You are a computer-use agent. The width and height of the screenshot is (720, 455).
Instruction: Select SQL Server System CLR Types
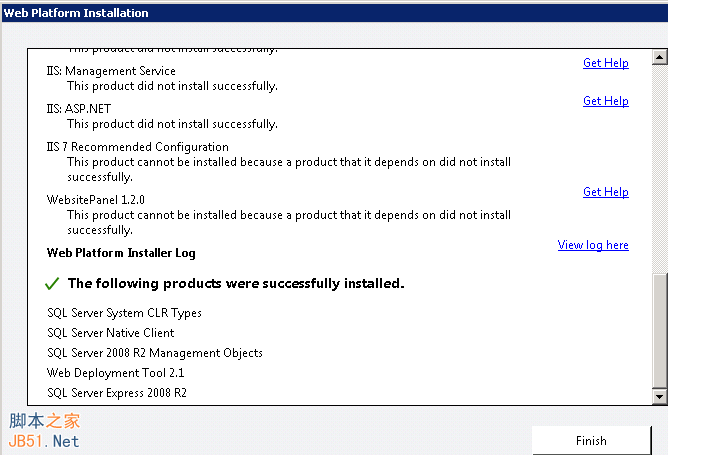pyautogui.click(x=124, y=313)
